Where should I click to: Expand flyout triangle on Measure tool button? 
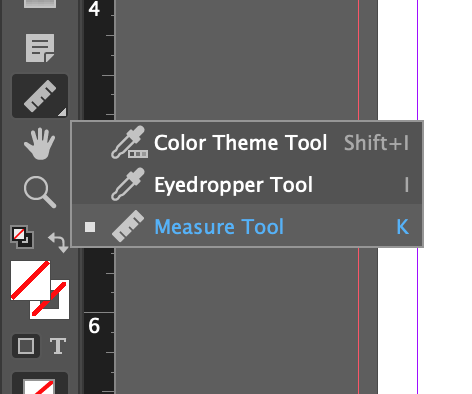[62, 112]
